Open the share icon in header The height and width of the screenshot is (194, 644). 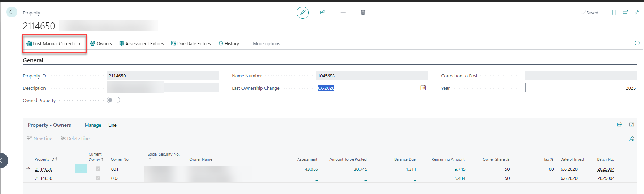[x=323, y=12]
